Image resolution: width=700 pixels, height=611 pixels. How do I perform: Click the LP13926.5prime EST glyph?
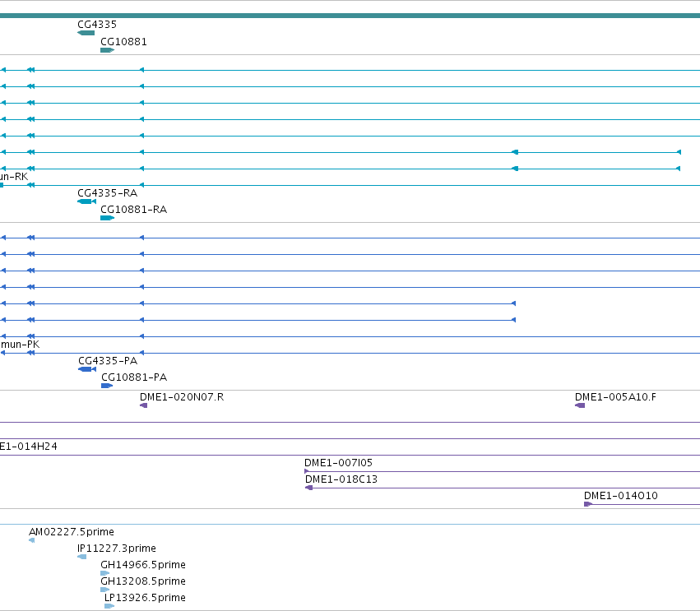click(x=109, y=606)
